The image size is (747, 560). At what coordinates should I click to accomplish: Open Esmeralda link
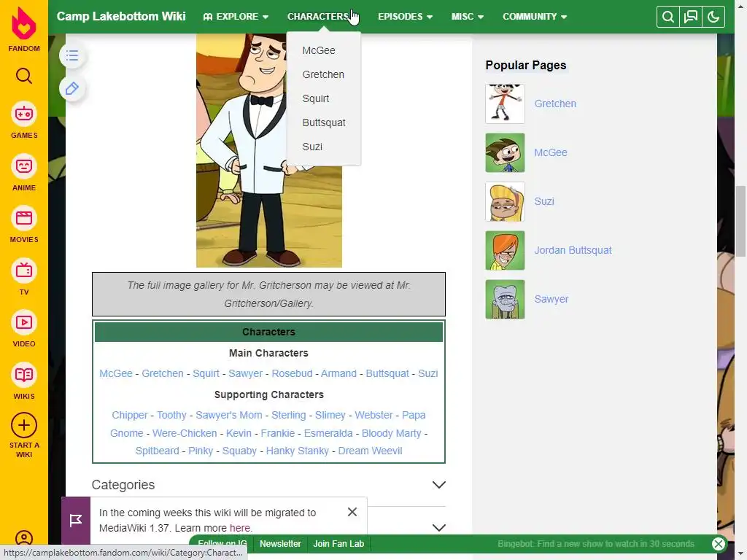[x=328, y=433]
